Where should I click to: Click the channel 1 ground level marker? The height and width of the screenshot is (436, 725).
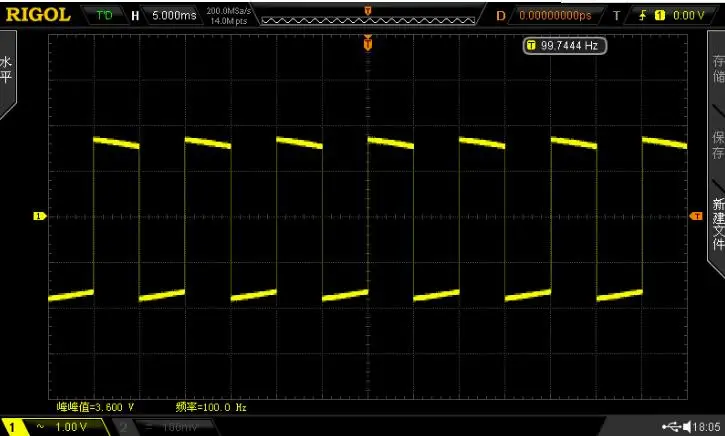[39, 216]
